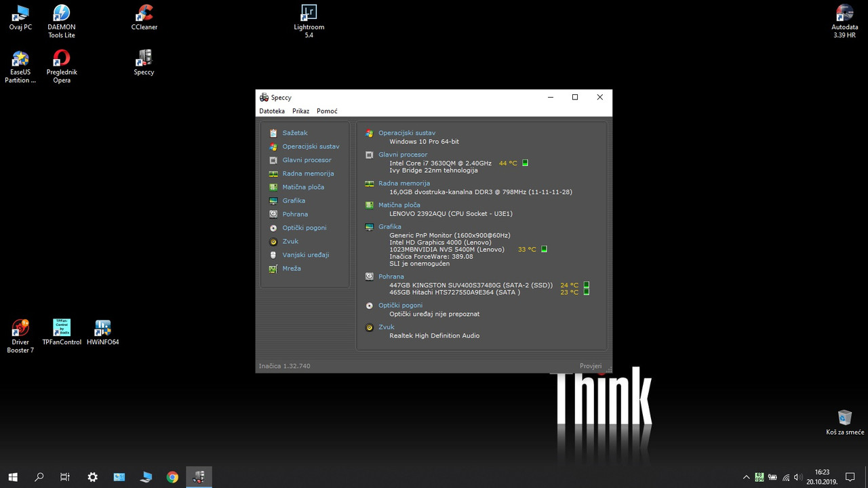
Task: Open the volume tray icon
Action: click(x=798, y=477)
